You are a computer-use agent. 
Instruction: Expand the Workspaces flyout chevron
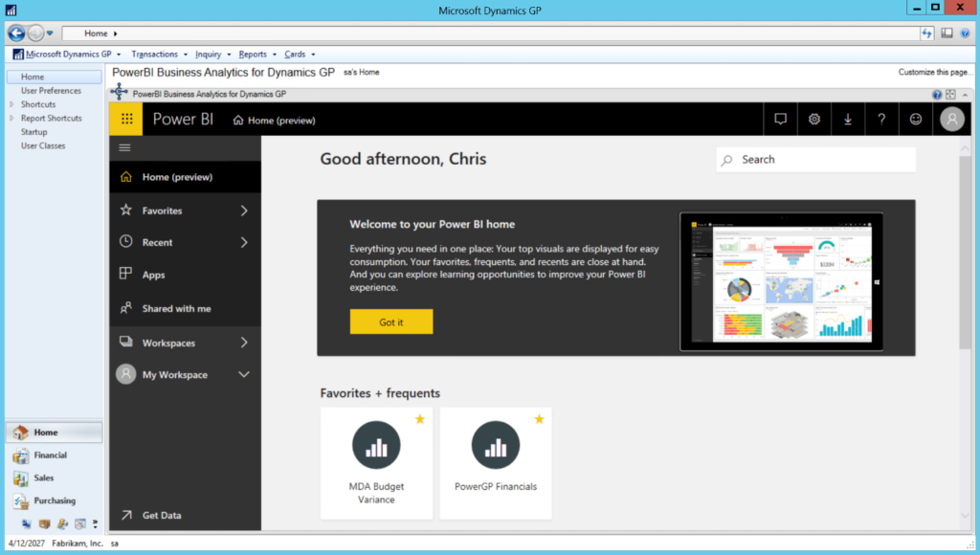pos(244,343)
